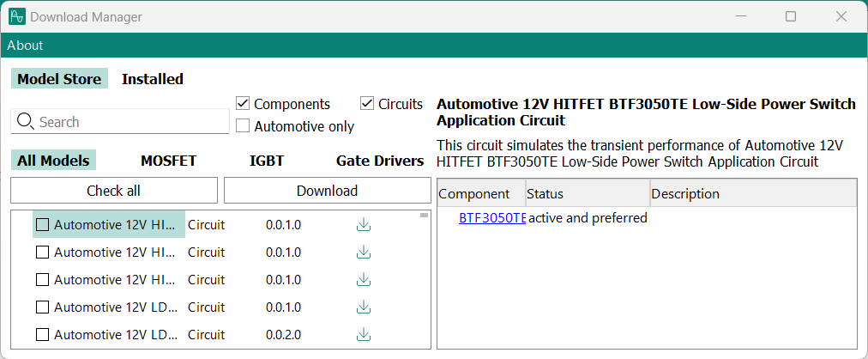Switch to the Installed tab

153,79
